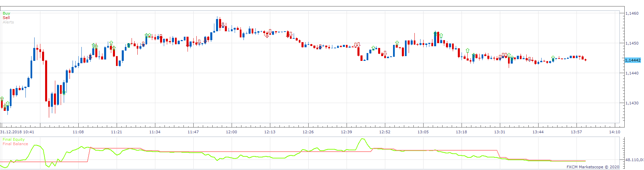Click the 13:31 time axis label

coord(500,132)
